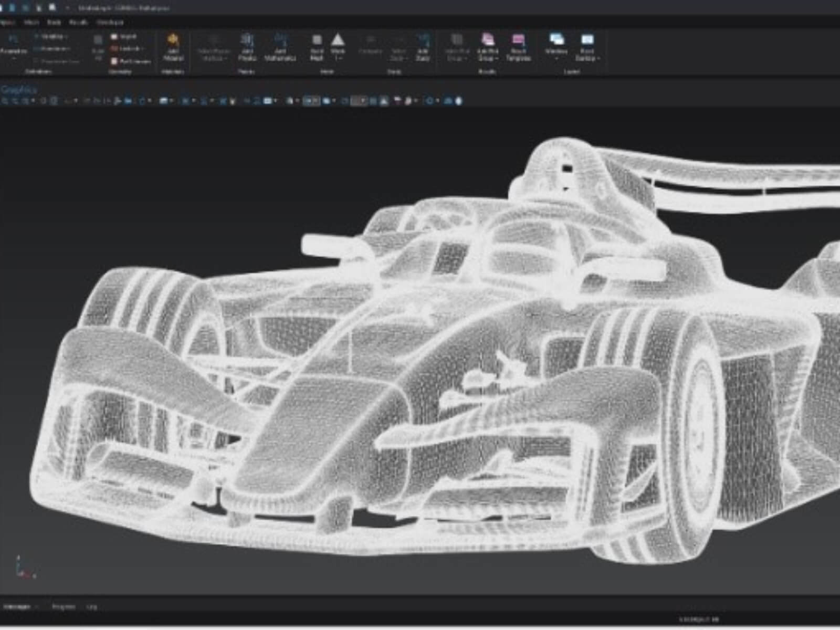Click Import geometry button
Viewport: 840px width, 630px height.
click(x=124, y=37)
